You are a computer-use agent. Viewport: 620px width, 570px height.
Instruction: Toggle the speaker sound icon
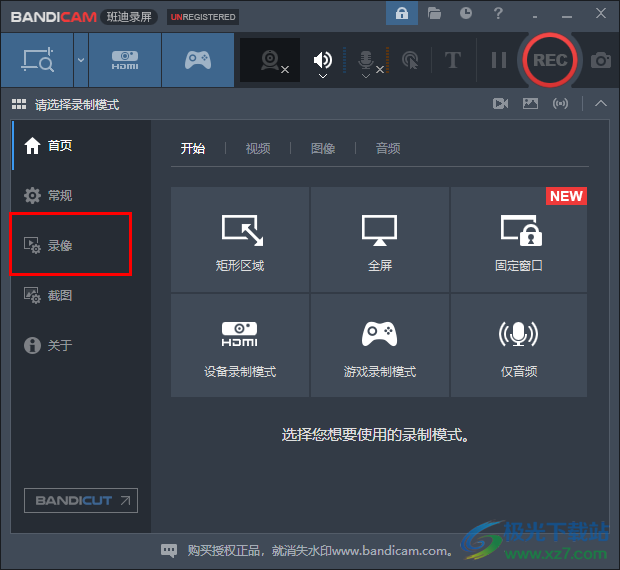323,59
